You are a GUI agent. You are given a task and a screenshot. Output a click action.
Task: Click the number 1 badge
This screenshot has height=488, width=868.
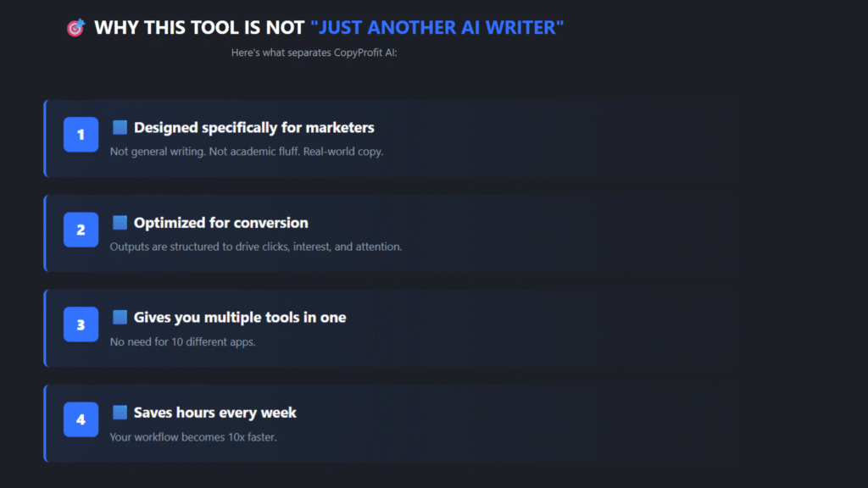(x=81, y=135)
